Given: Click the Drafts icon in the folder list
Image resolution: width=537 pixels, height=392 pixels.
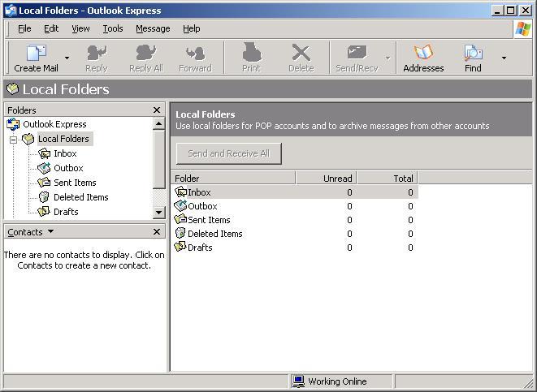Looking at the screenshot, I should pyautogui.click(x=180, y=247).
